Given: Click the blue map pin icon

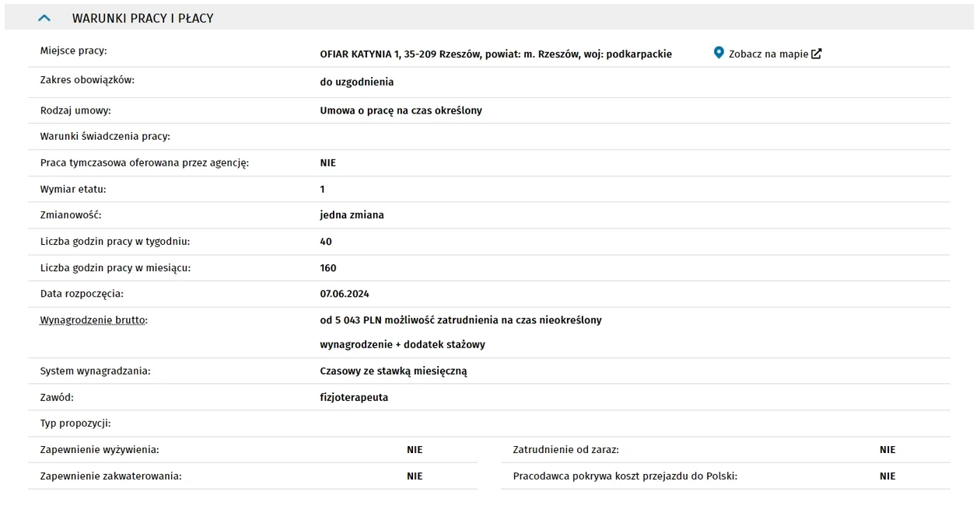Looking at the screenshot, I should click(x=719, y=53).
